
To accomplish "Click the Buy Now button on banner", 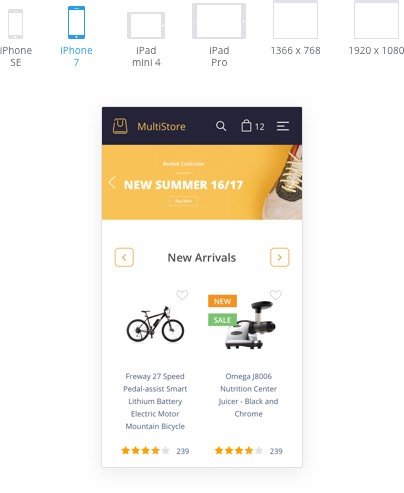I will tap(183, 201).
